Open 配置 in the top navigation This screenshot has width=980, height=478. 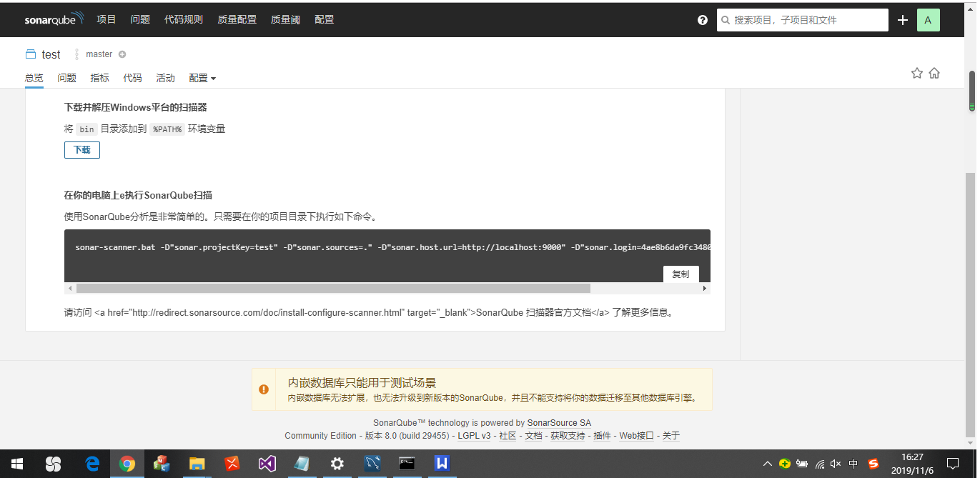pos(325,19)
